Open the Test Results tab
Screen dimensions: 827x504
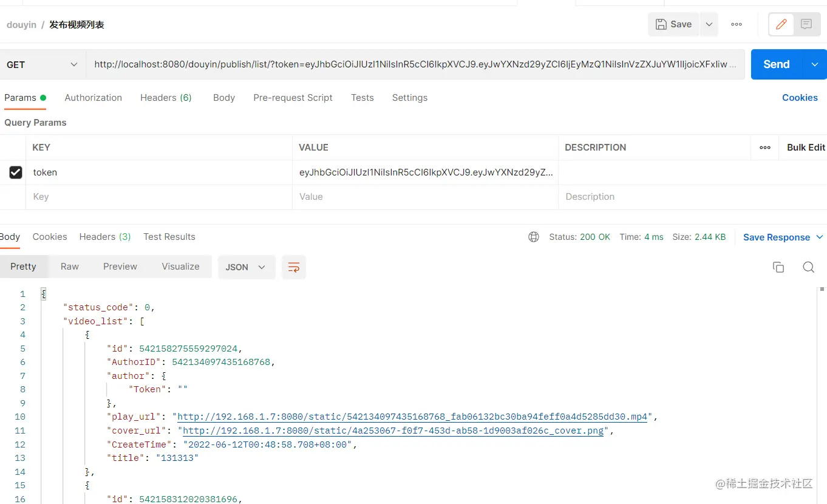pyautogui.click(x=169, y=237)
